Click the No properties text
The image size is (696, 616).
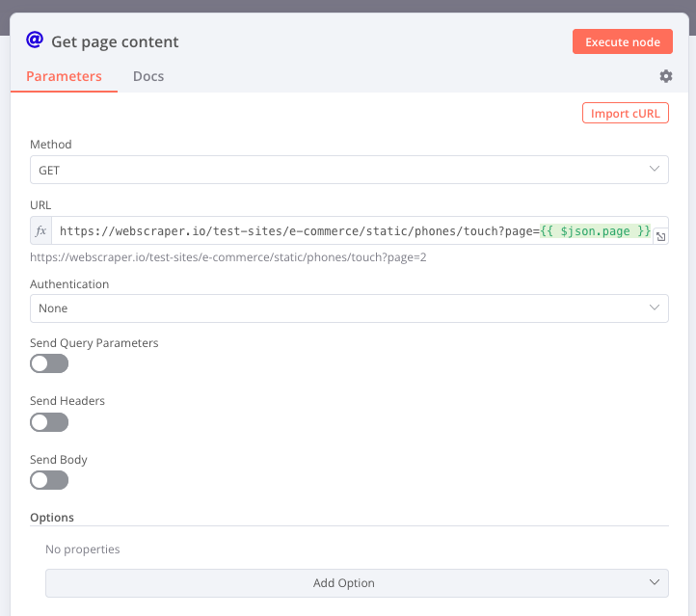(83, 549)
